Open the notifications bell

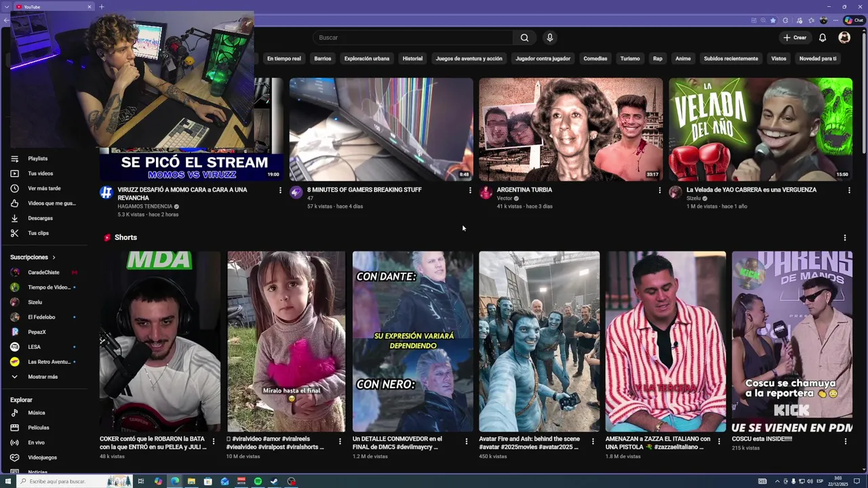(823, 38)
